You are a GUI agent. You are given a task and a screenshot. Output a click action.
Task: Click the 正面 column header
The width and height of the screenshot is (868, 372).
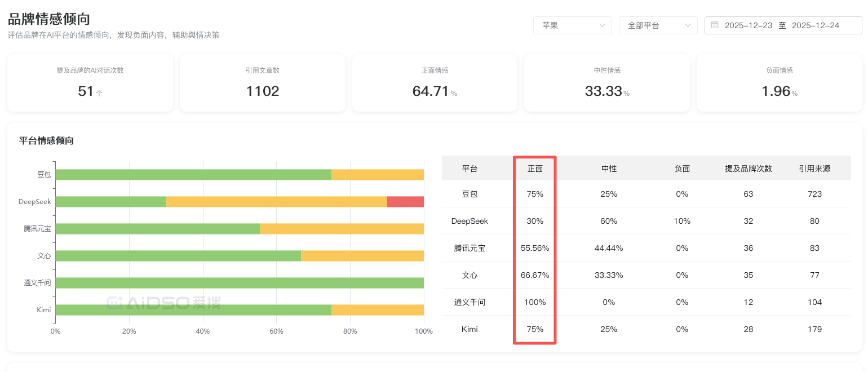tap(535, 169)
